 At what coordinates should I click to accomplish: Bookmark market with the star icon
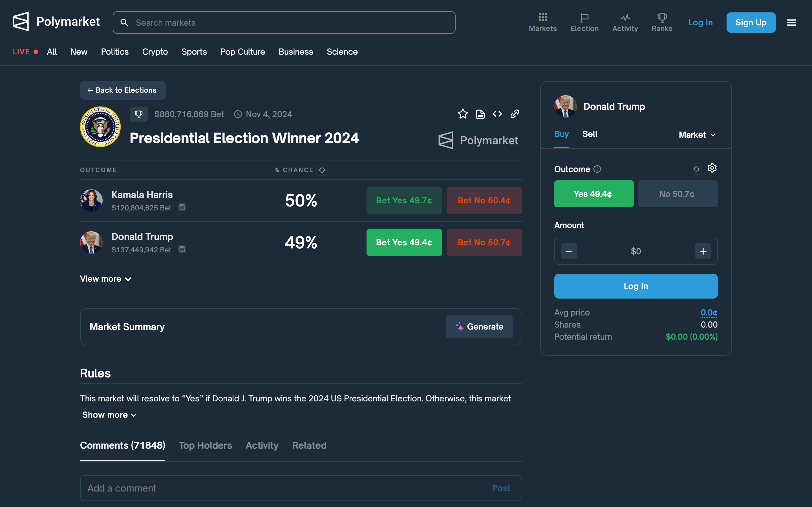pos(463,114)
